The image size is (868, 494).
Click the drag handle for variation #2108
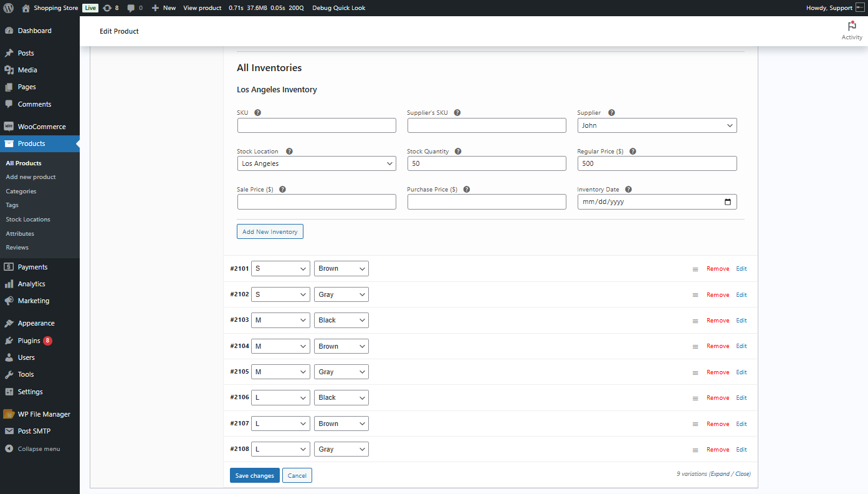pos(695,450)
